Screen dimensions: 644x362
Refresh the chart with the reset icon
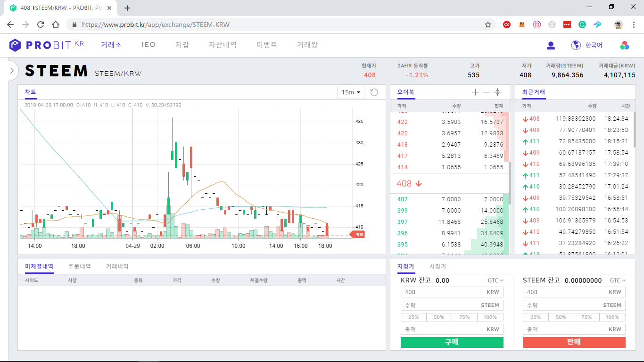pos(374,92)
